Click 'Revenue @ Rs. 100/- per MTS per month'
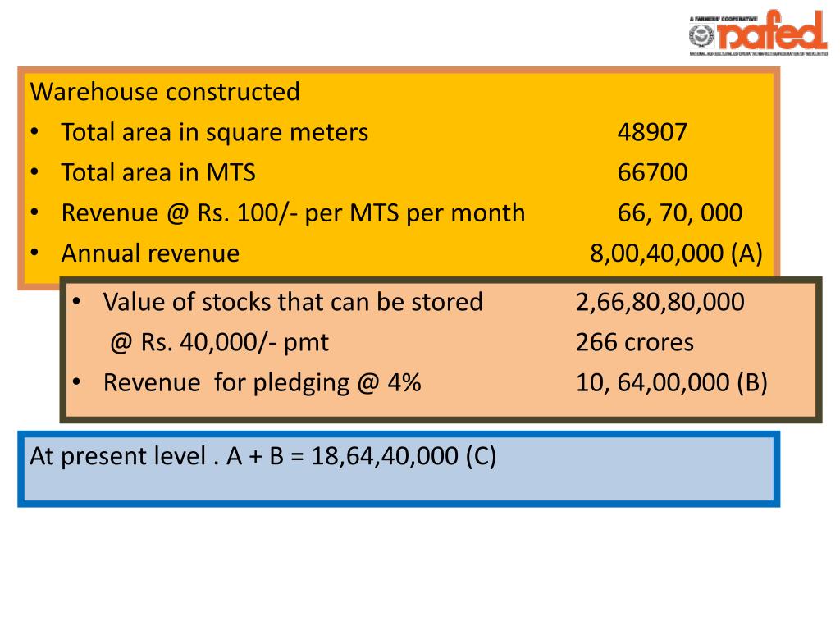The width and height of the screenshot is (840, 630). 293,213
